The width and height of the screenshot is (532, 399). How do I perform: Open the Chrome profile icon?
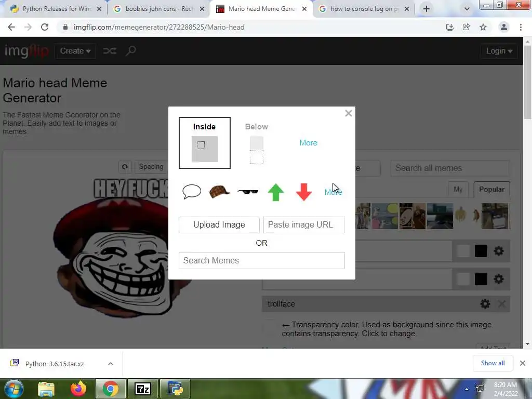pos(504,27)
